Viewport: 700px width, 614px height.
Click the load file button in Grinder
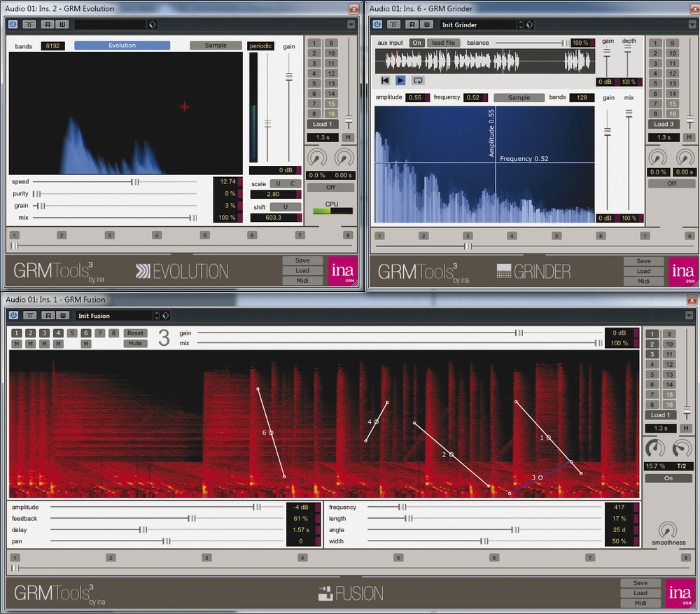pos(443,43)
